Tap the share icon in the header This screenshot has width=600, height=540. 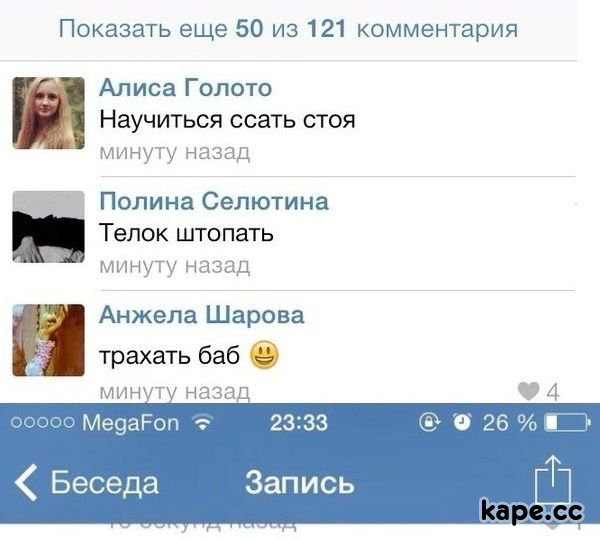[553, 479]
